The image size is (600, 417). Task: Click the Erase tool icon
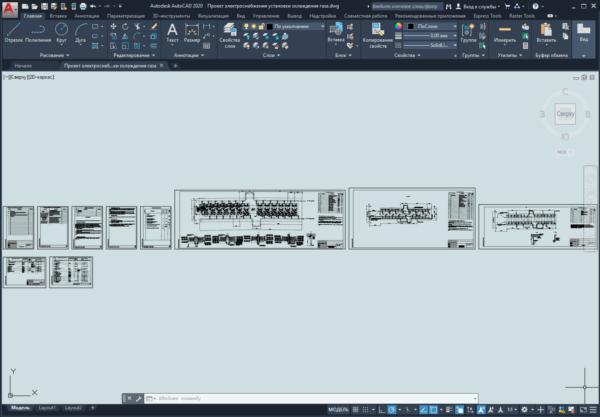153,26
